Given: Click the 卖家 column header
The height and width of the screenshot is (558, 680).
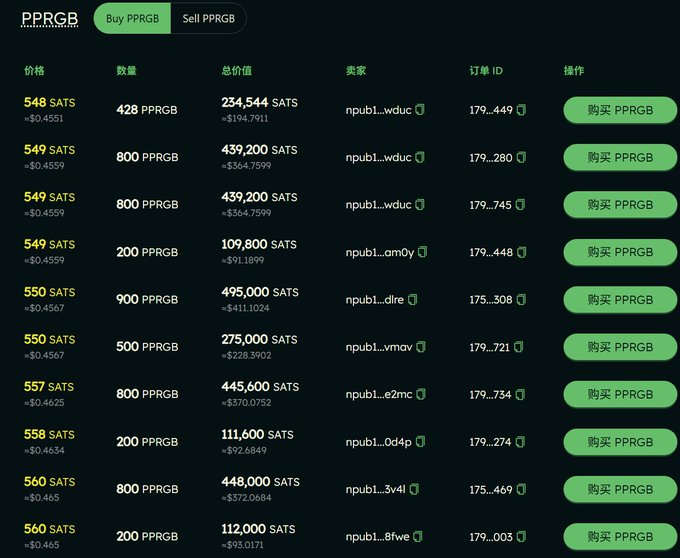Looking at the screenshot, I should (356, 70).
